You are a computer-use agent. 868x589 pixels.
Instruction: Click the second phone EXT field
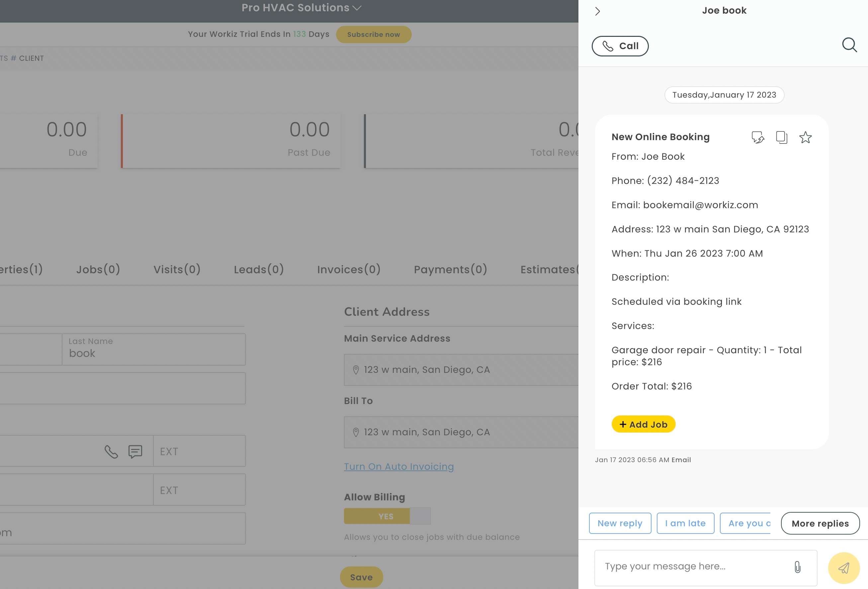(x=199, y=490)
